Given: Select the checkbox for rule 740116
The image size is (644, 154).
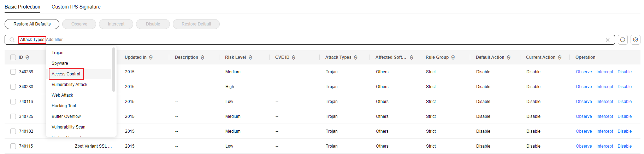Looking at the screenshot, I should click(13, 102).
